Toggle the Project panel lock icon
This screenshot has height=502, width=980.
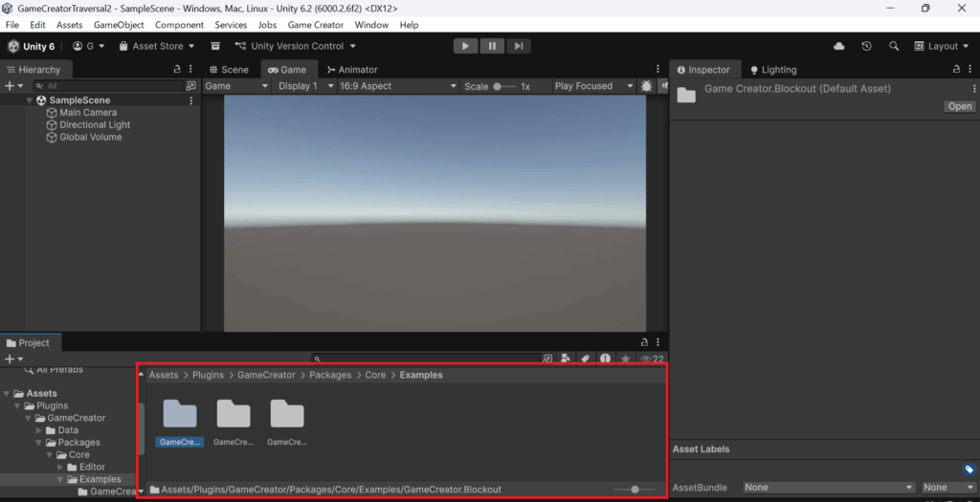pos(643,342)
